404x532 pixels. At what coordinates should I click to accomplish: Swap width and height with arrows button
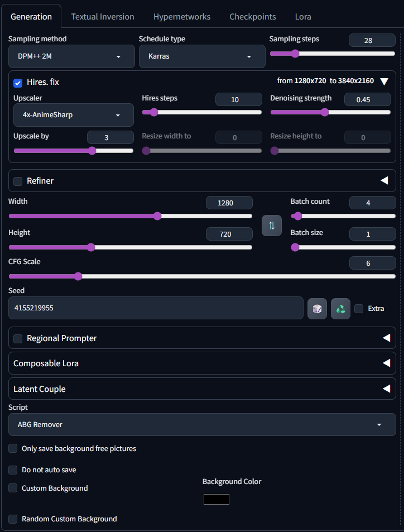pyautogui.click(x=272, y=226)
